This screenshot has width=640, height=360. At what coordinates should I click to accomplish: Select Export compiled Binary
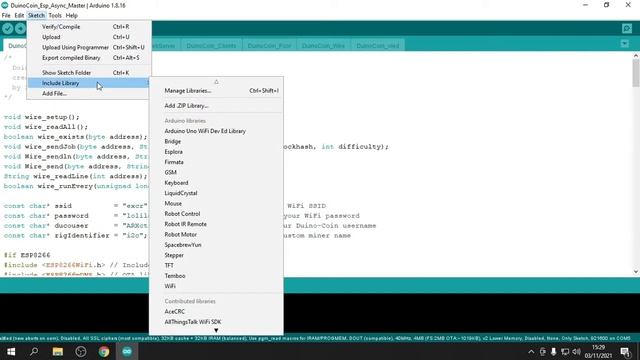[89, 58]
